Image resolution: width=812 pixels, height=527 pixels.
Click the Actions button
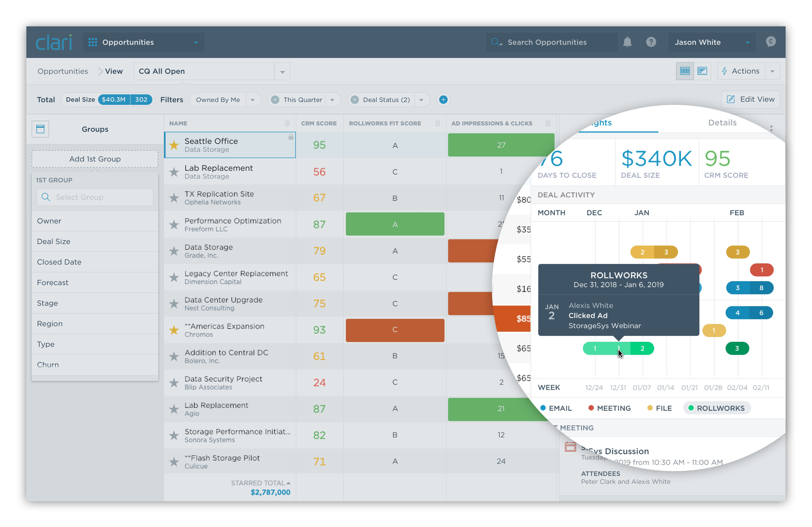point(741,71)
